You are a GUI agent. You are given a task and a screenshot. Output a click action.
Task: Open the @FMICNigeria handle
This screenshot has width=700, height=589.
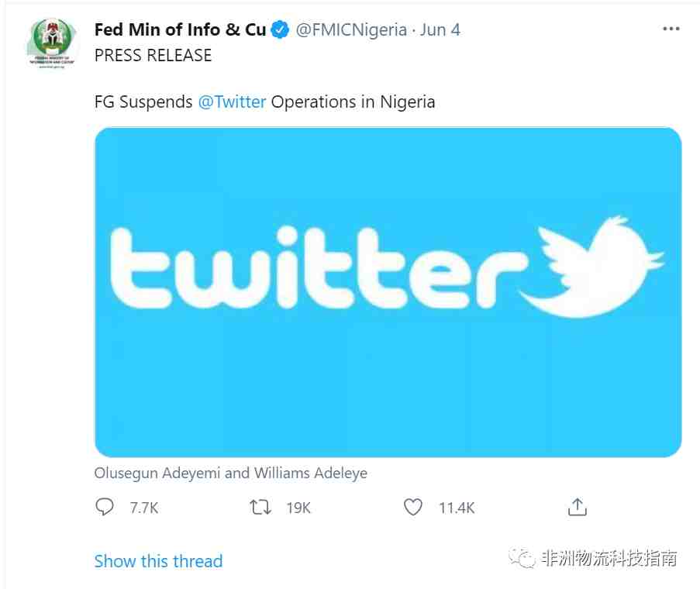(351, 30)
